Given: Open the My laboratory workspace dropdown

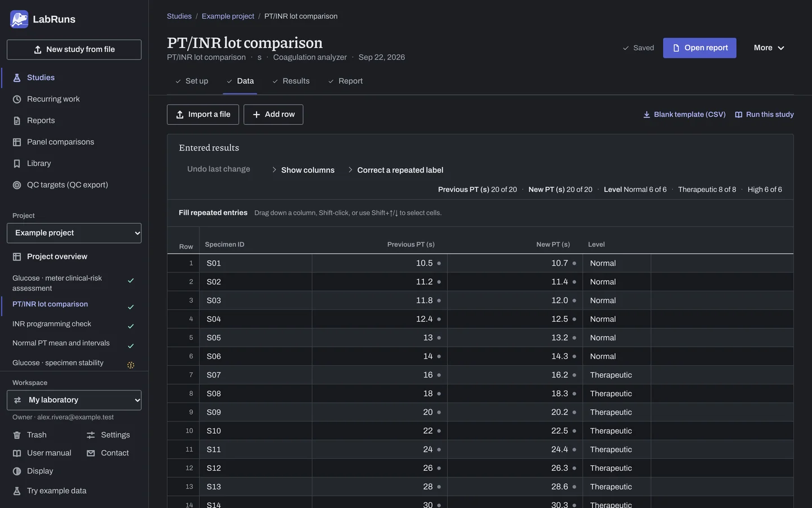Looking at the screenshot, I should 74,400.
